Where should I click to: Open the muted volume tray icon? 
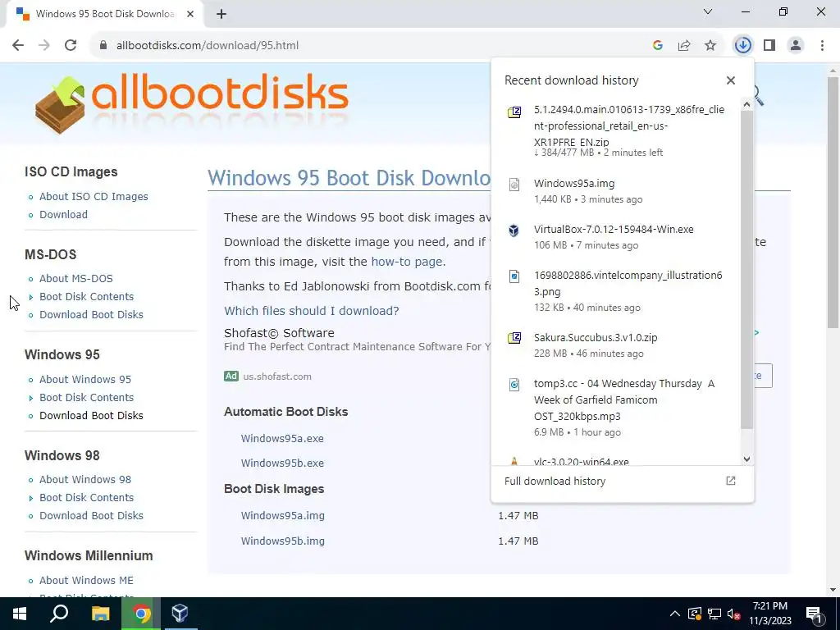coord(733,614)
